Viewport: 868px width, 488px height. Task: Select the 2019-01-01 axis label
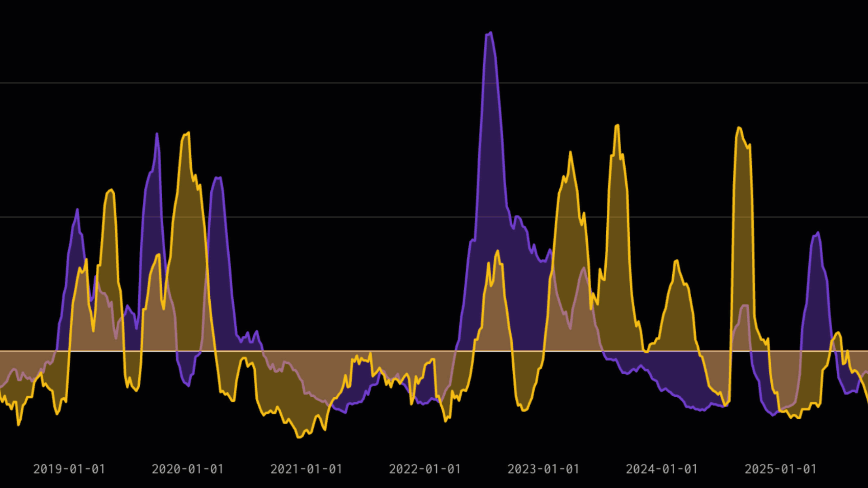click(x=70, y=469)
